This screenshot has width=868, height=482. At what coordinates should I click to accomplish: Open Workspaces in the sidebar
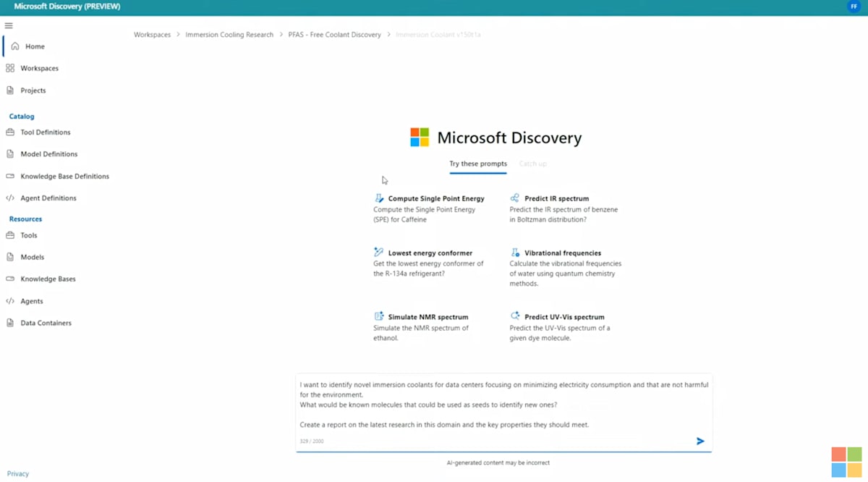(x=40, y=68)
